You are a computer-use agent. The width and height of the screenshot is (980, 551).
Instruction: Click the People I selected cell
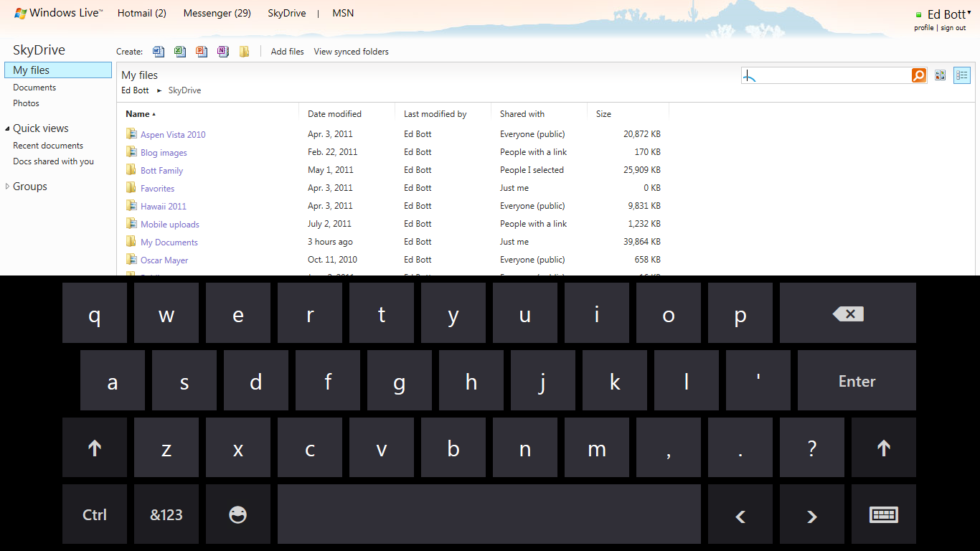coord(532,170)
